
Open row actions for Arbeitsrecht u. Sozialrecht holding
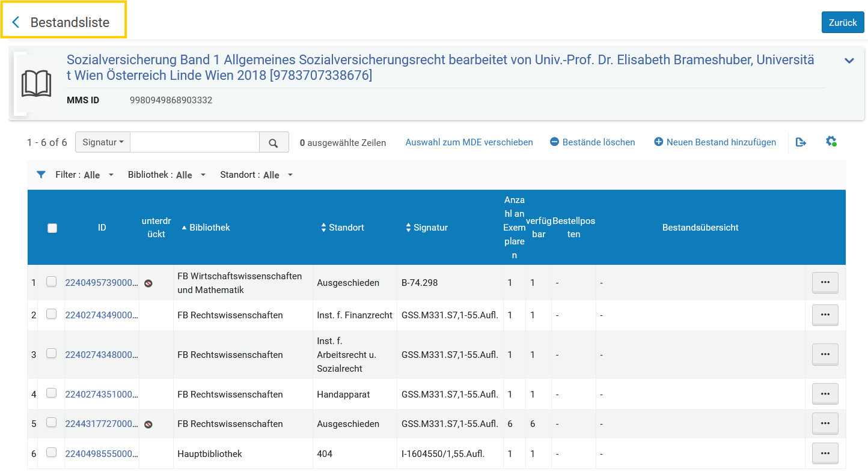click(x=825, y=354)
